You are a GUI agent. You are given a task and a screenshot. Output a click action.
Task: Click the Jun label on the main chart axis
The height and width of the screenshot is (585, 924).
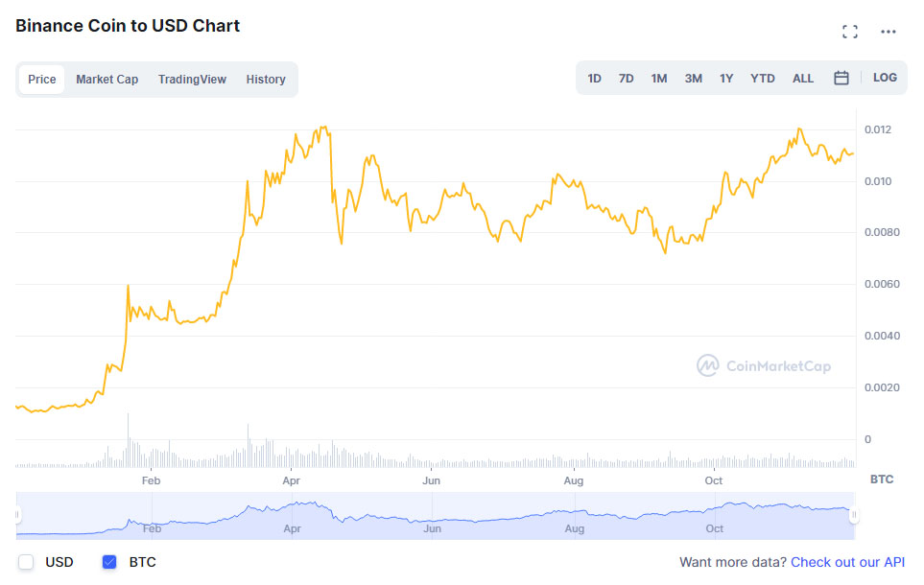point(431,480)
